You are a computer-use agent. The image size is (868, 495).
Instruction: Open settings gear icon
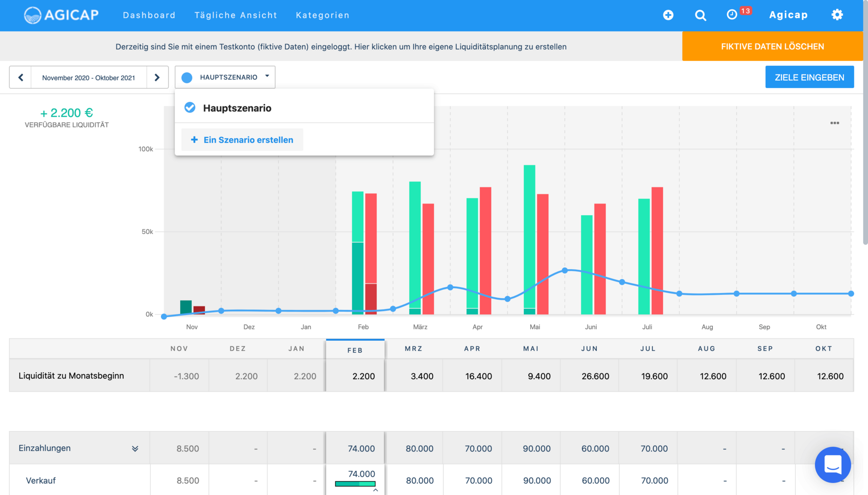[837, 15]
